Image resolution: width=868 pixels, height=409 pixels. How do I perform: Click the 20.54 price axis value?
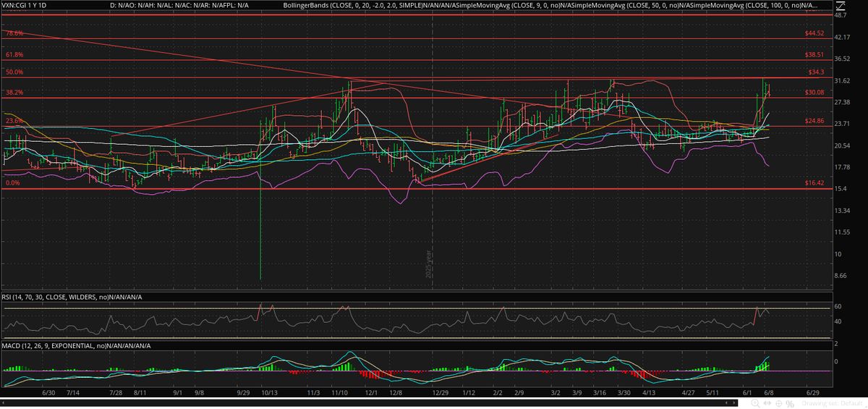842,146
